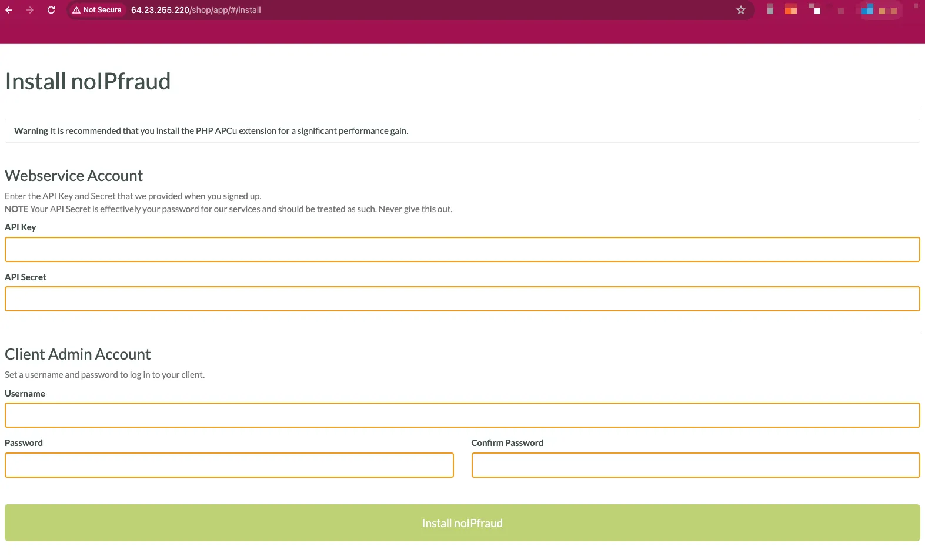
Task: Click the address bar URL text
Action: 196,10
